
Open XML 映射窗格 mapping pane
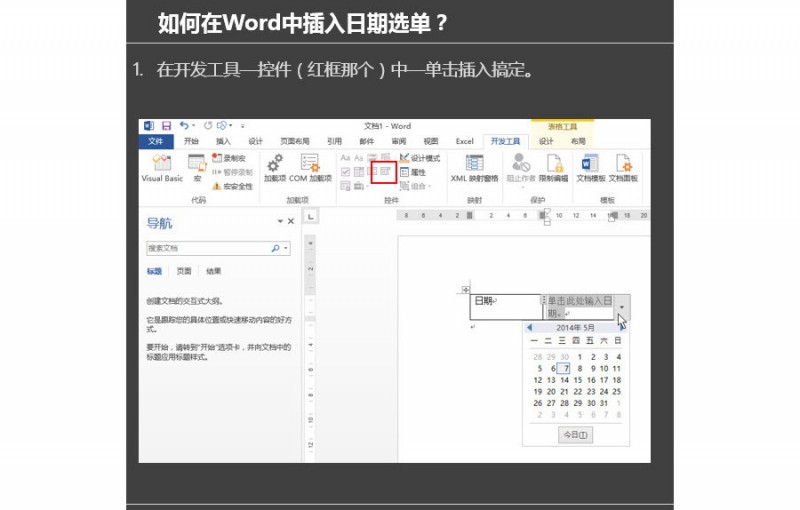pyautogui.click(x=474, y=168)
